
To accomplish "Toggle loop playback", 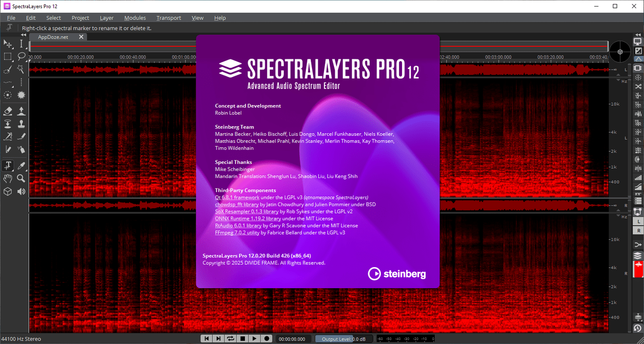I will pyautogui.click(x=230, y=339).
